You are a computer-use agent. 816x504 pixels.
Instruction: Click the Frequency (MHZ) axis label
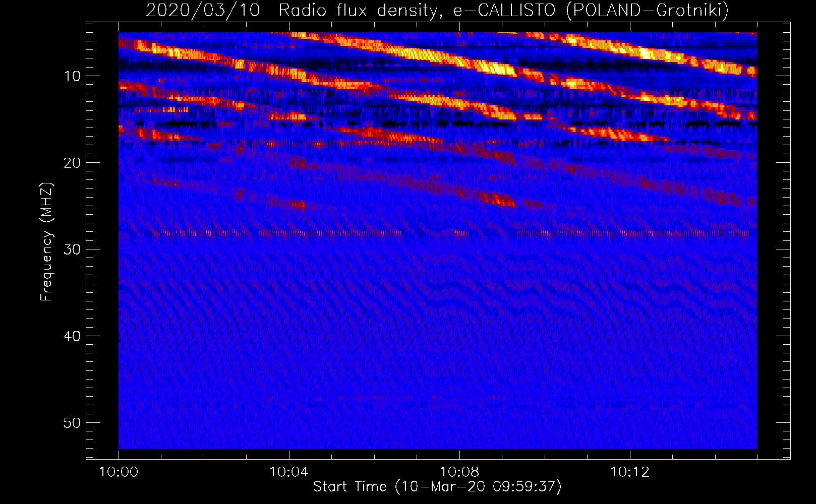click(x=46, y=242)
